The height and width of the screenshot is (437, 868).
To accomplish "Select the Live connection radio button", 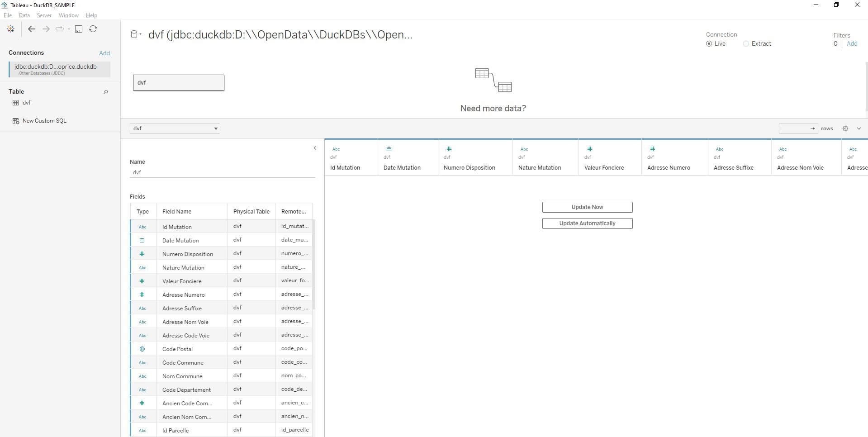I will [709, 44].
